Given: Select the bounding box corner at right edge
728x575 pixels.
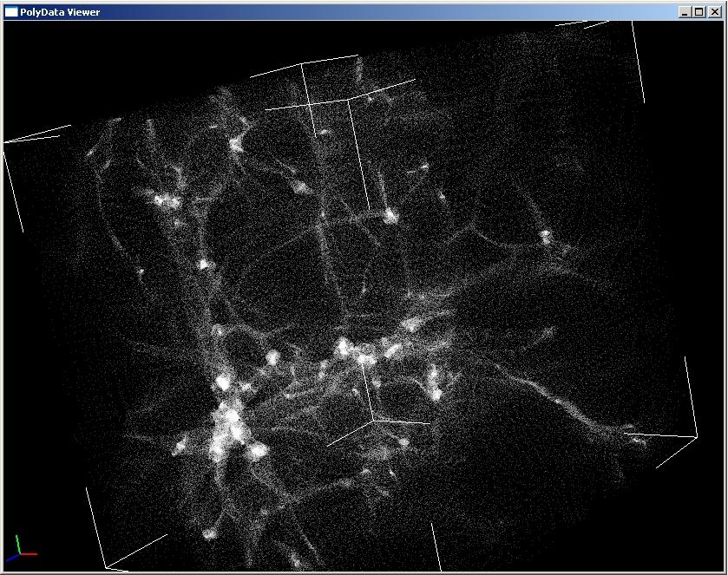Looking at the screenshot, I should [x=696, y=436].
